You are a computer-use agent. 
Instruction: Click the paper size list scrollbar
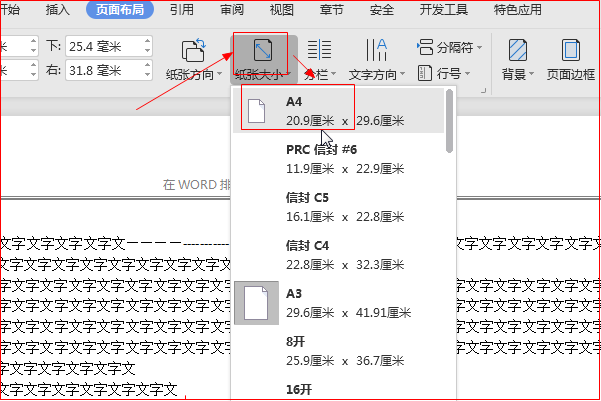click(x=450, y=121)
